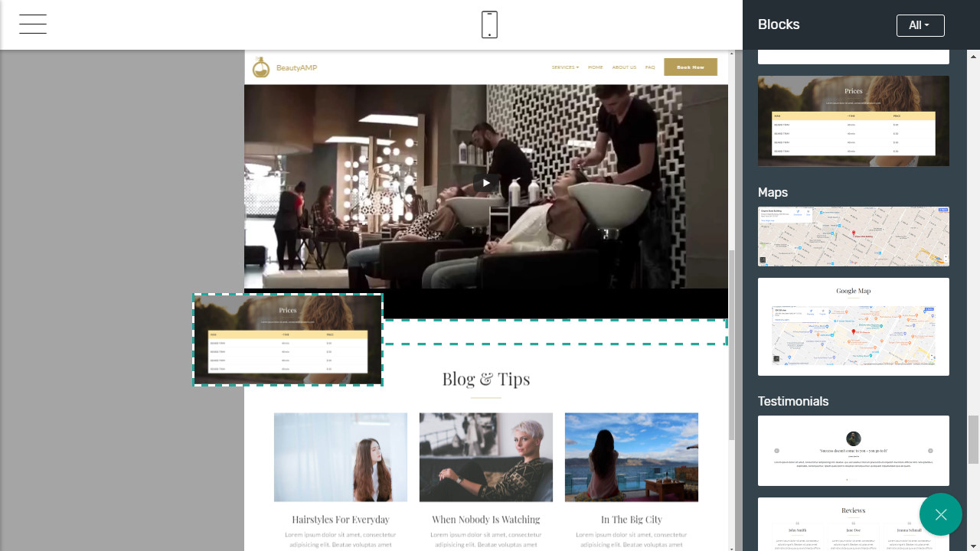The height and width of the screenshot is (551, 980).
Task: Expand the Services navigation dropdown
Action: [565, 67]
